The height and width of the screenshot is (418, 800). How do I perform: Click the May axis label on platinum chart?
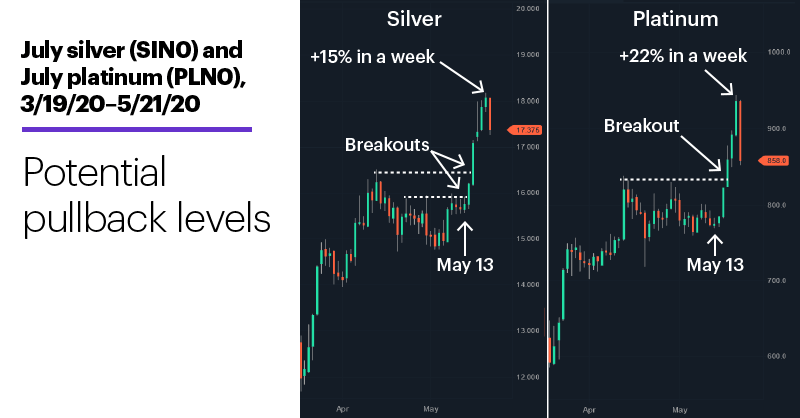point(680,410)
